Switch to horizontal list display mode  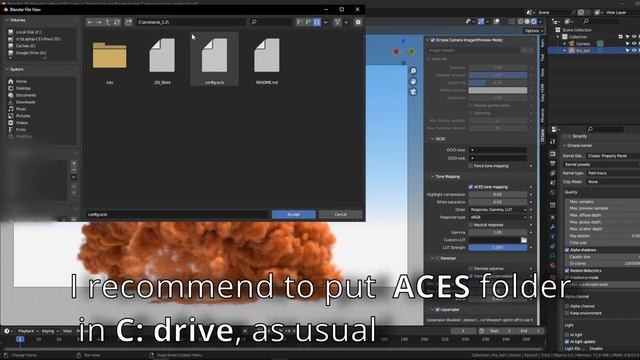pyautogui.click(x=308, y=22)
